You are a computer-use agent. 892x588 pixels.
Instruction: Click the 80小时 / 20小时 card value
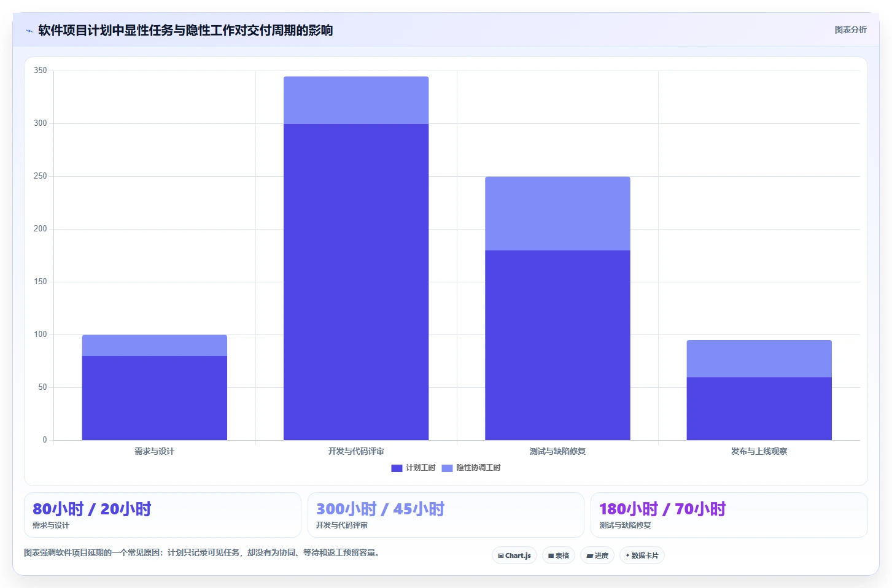[92, 509]
